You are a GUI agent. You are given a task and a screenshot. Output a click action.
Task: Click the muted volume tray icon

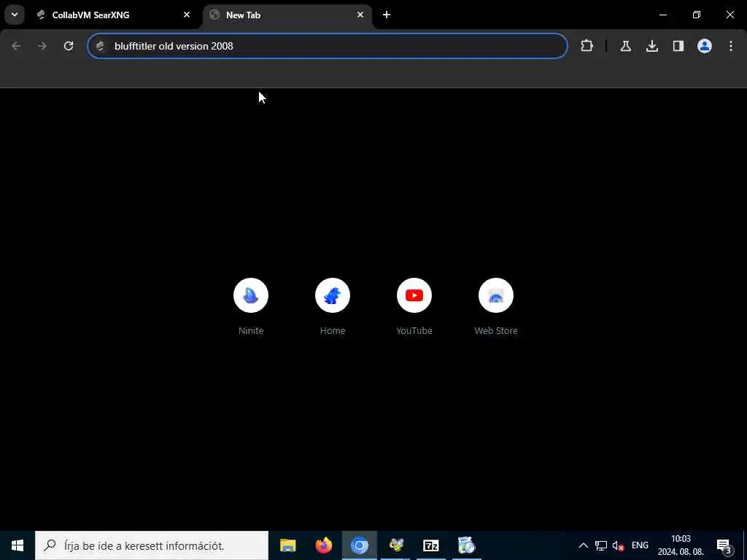click(618, 545)
